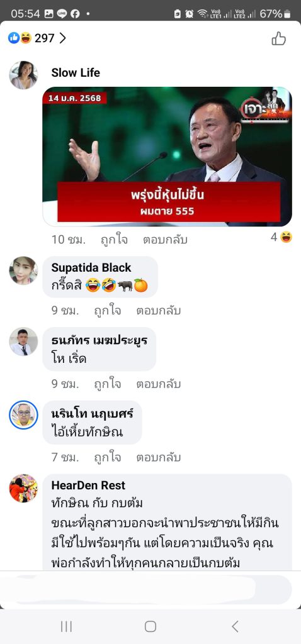Viewport: 301px width, 644px height.
Task: Open the image in Slow Life's comment
Action: [168, 157]
